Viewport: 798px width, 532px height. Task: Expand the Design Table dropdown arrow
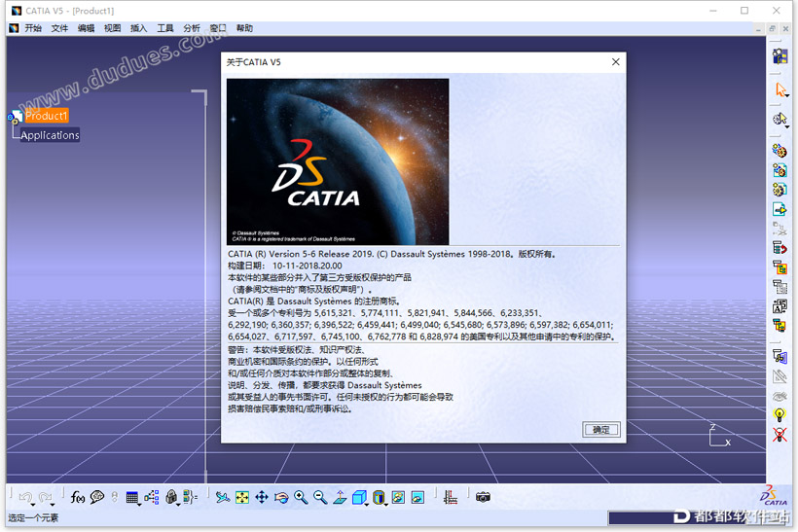(x=139, y=505)
